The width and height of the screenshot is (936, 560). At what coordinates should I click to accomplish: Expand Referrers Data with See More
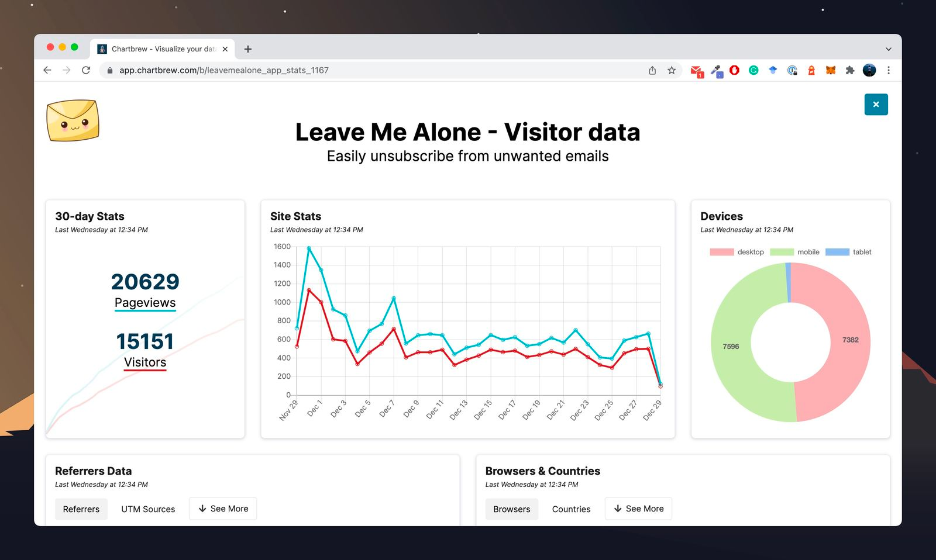[223, 508]
